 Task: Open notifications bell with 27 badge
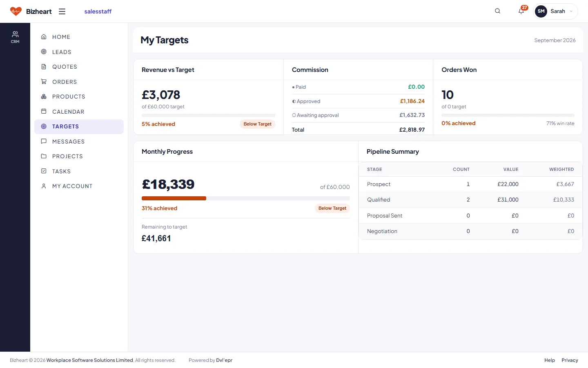point(521,11)
